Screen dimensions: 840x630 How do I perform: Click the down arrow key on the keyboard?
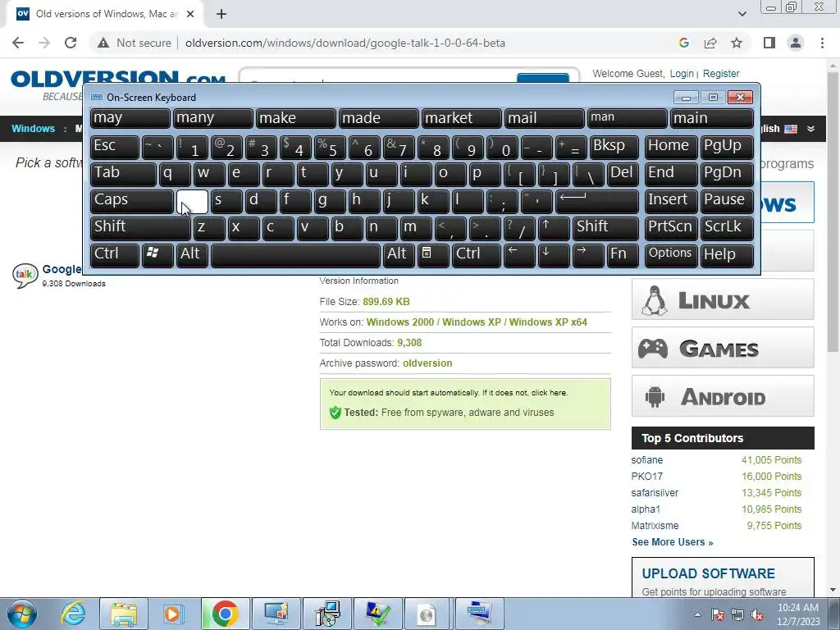(x=554, y=254)
